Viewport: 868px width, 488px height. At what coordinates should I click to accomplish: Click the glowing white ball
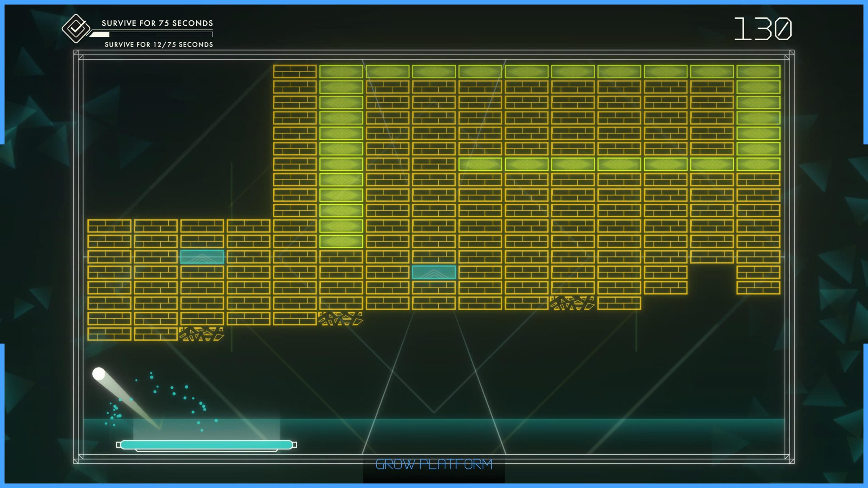pos(99,374)
